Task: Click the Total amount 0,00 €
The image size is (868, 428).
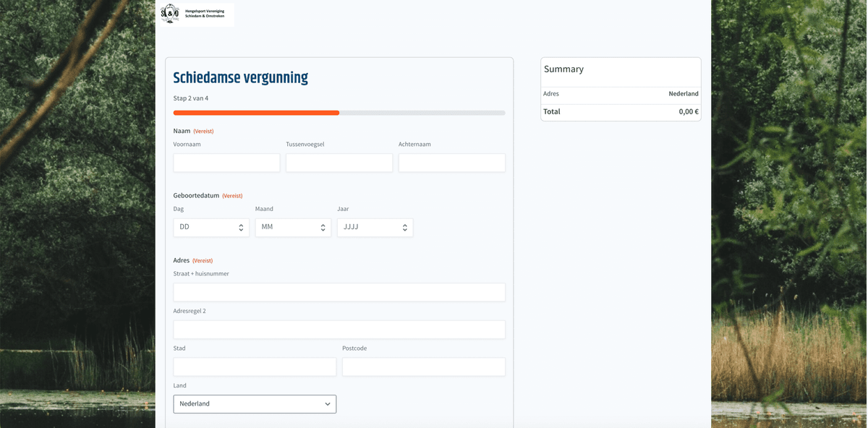Action: pyautogui.click(x=689, y=112)
